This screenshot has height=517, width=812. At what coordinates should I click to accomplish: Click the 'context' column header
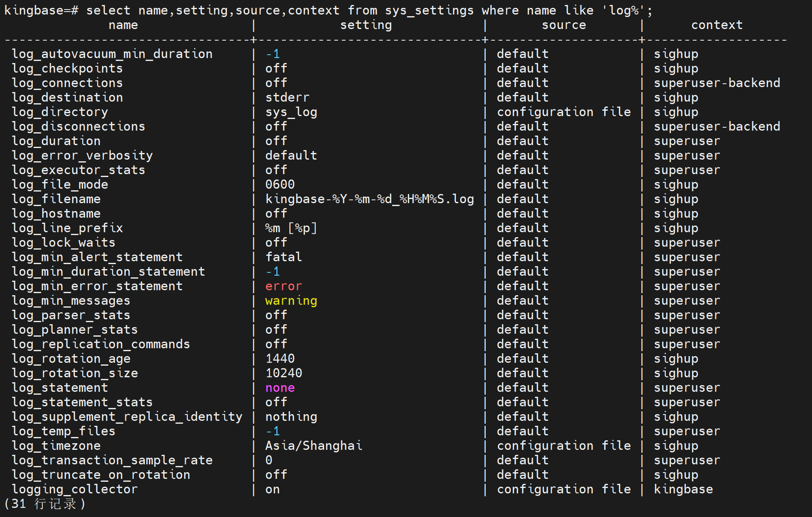(717, 25)
